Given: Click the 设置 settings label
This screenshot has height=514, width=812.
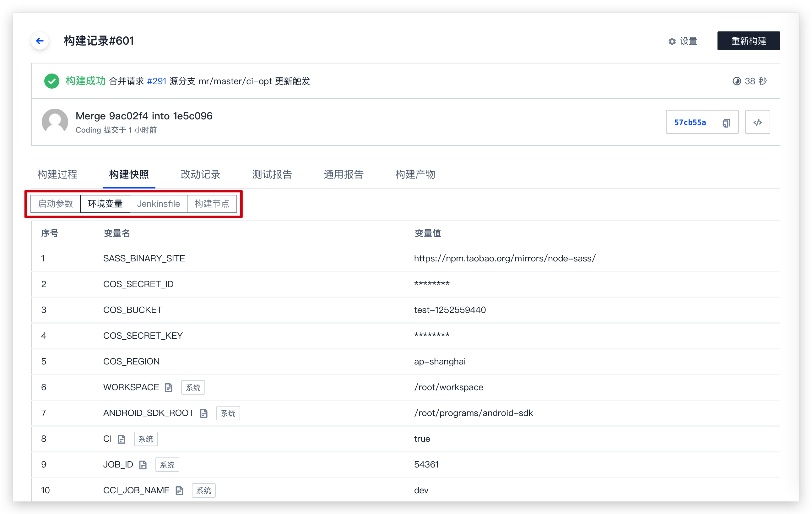Looking at the screenshot, I should (688, 41).
